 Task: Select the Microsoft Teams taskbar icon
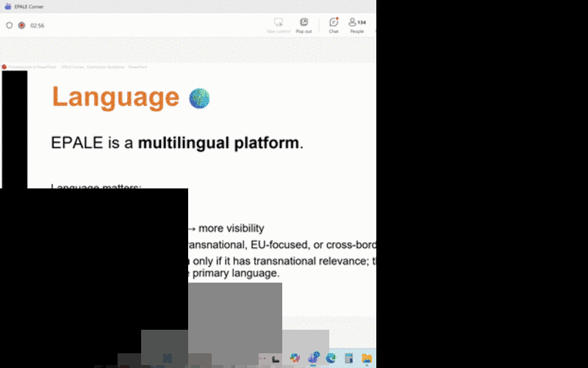tap(314, 358)
